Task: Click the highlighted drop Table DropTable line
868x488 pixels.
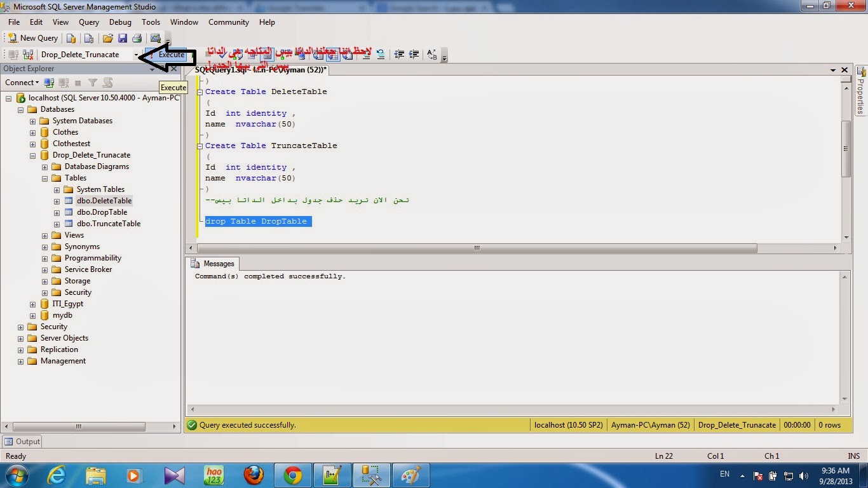Action: tap(258, 221)
